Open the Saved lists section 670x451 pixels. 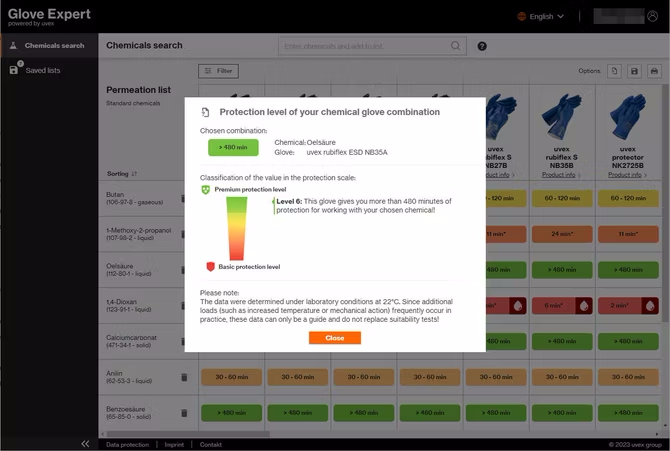[42, 70]
